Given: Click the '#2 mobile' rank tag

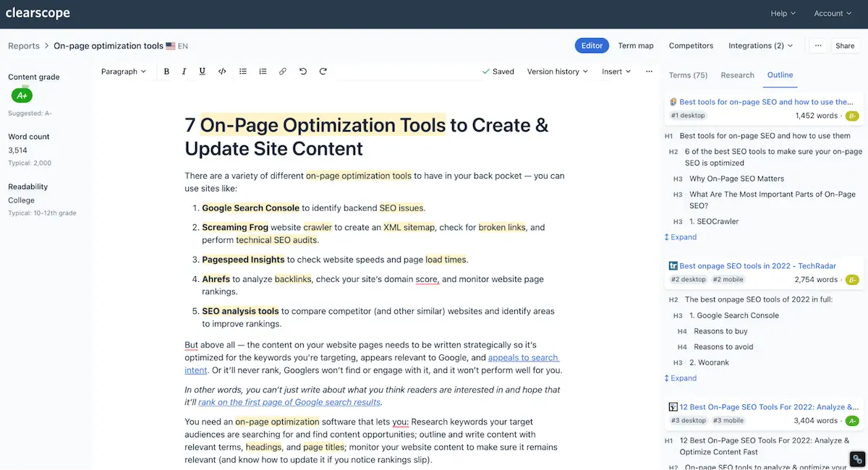Looking at the screenshot, I should [x=728, y=280].
